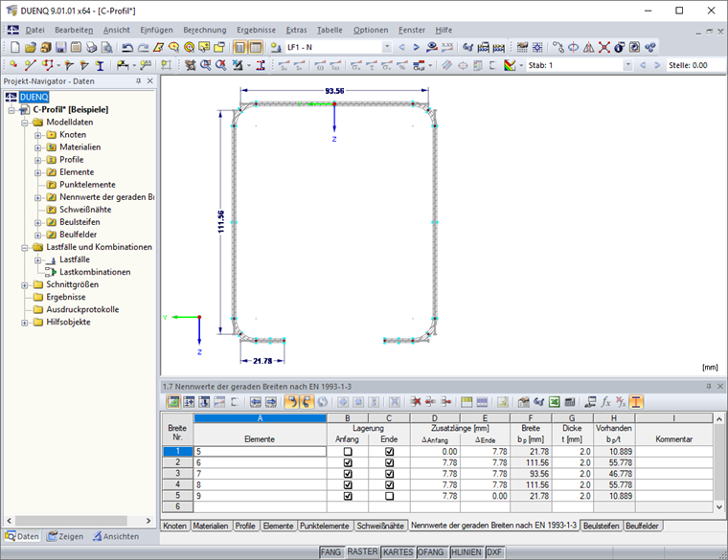Uncheck the Anfang checkbox in row 3
The height and width of the screenshot is (560, 728).
(348, 474)
